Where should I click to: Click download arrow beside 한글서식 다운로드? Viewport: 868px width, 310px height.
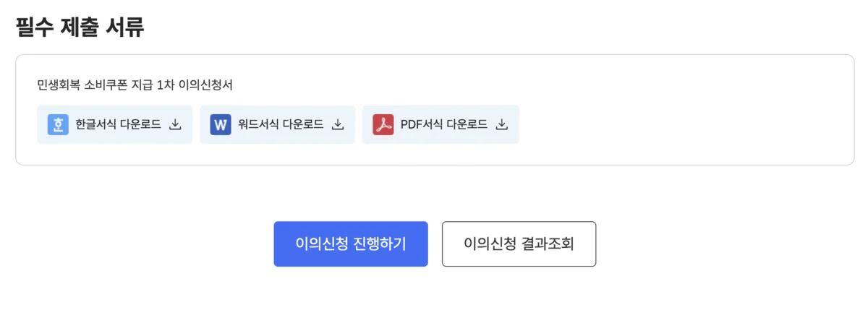pyautogui.click(x=174, y=124)
